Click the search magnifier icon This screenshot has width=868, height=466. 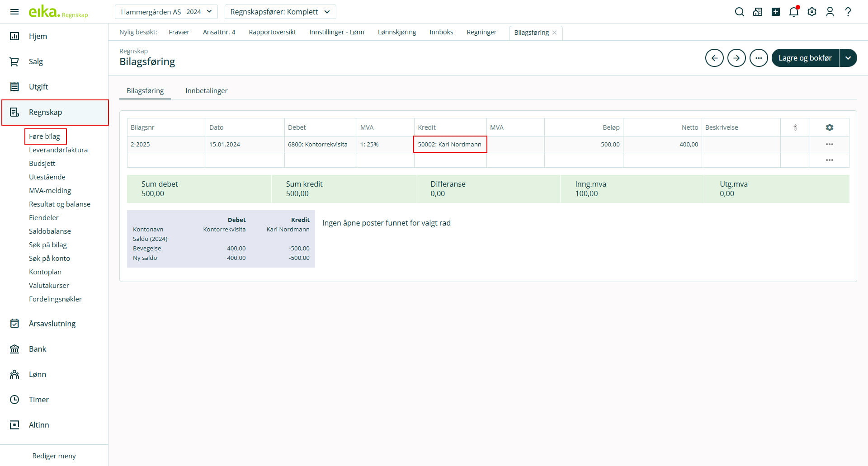tap(739, 12)
